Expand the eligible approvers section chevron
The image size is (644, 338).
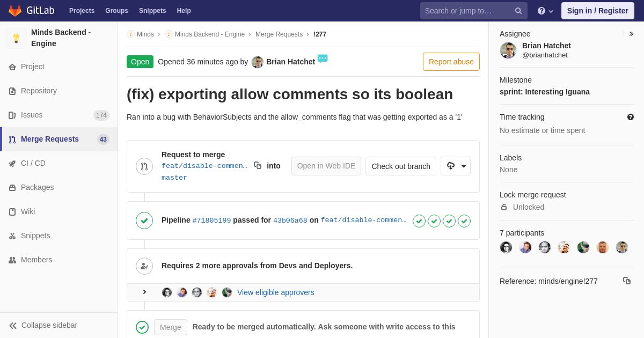tap(144, 292)
